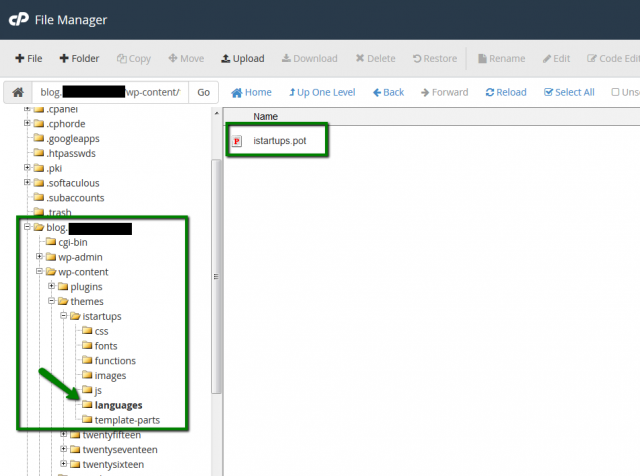The width and height of the screenshot is (640, 476).
Task: Click the istartups.pot file icon
Action: (x=237, y=141)
